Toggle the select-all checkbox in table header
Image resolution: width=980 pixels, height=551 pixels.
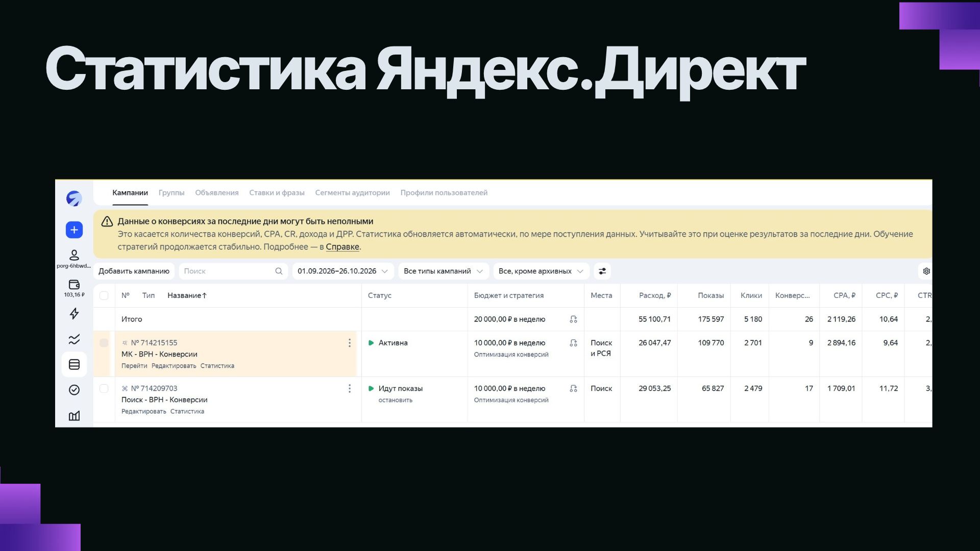(x=104, y=295)
